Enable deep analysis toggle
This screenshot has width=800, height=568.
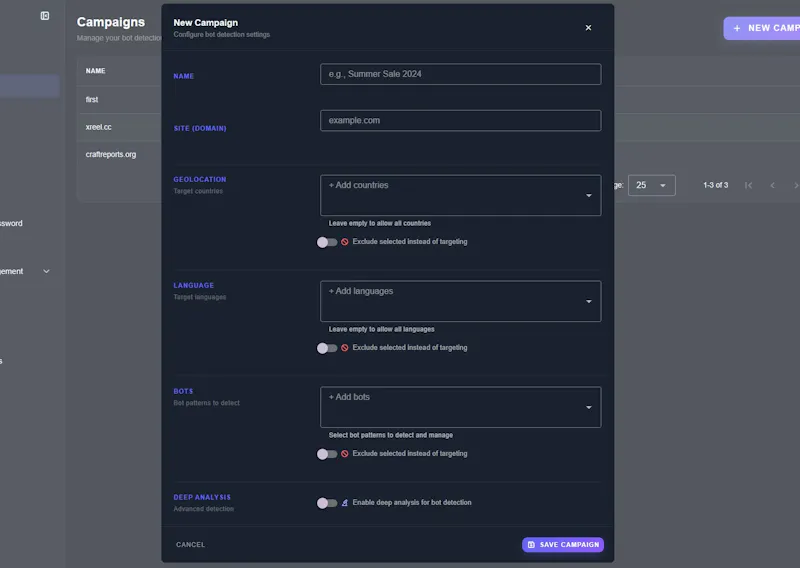[327, 503]
